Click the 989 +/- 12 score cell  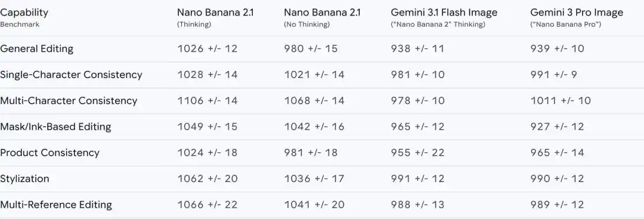(x=558, y=205)
